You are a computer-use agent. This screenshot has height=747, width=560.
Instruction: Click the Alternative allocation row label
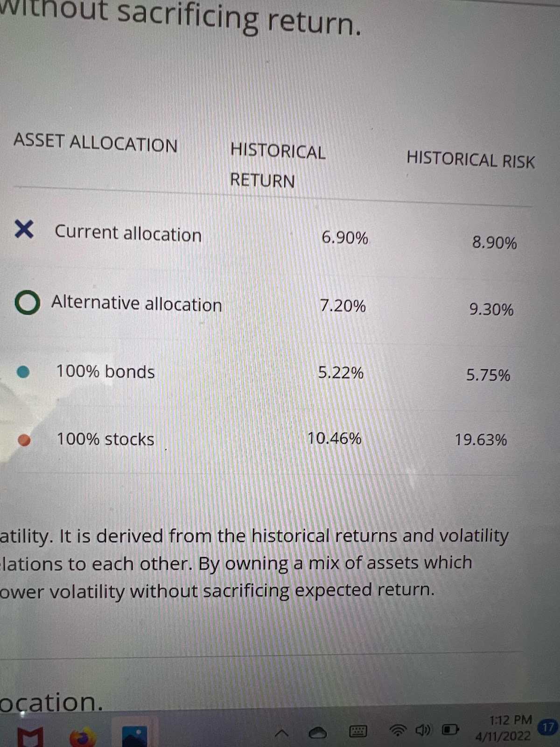(137, 303)
